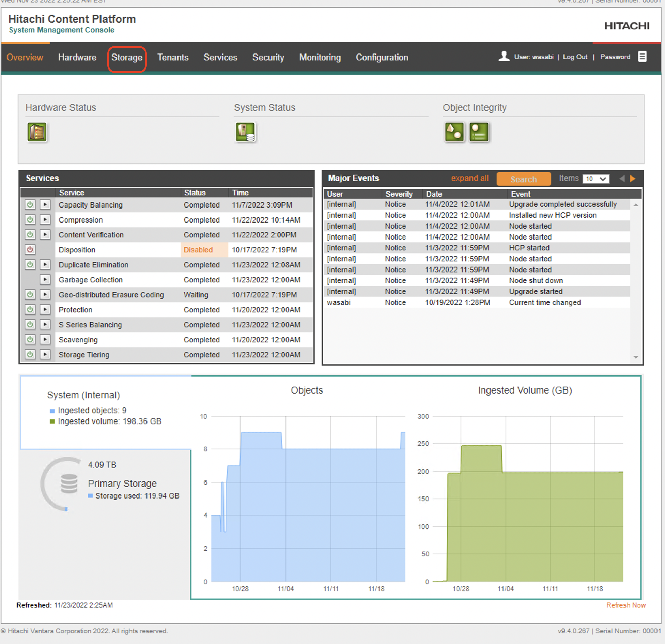The width and height of the screenshot is (665, 644).
Task: Run the Compression service now
Action: [45, 220]
